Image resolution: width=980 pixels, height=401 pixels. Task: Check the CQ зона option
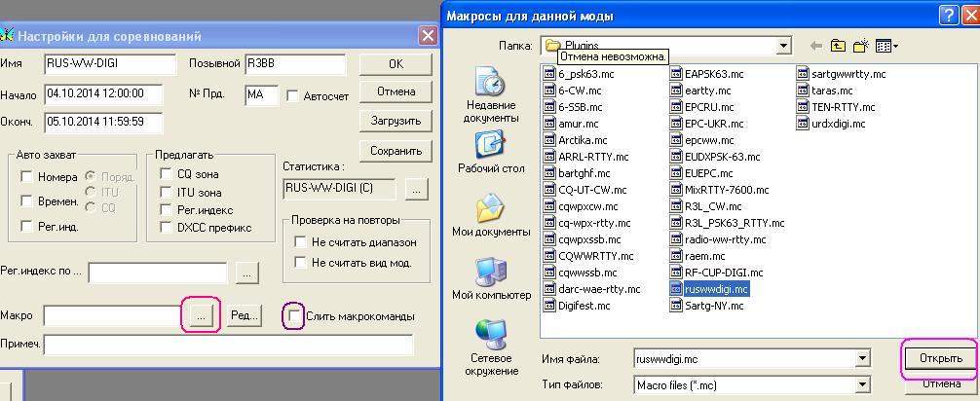tap(168, 174)
